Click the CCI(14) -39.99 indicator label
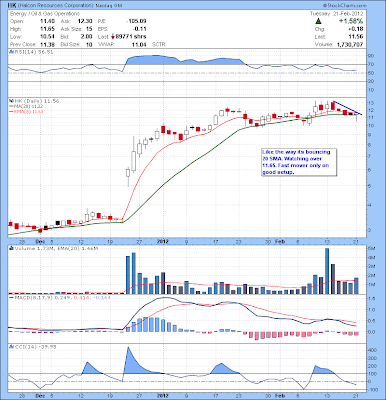The height and width of the screenshot is (400, 386). (35, 347)
